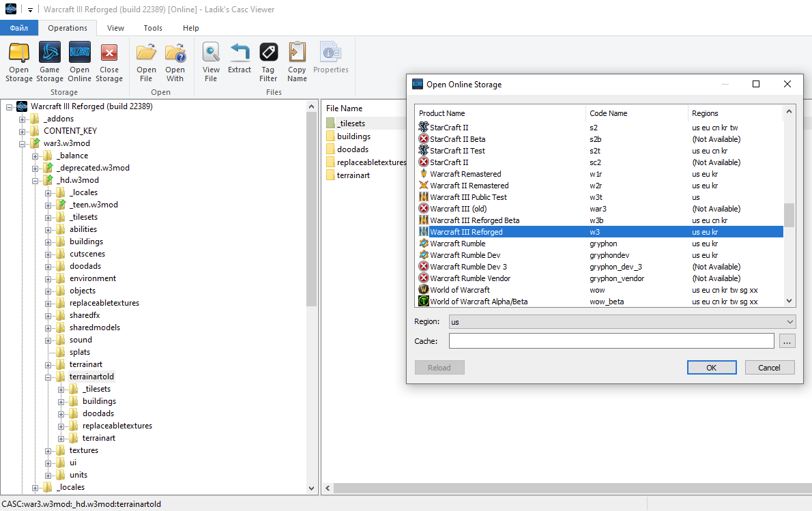Select the Warcraft III Reforged Beta entry
This screenshot has height=511, width=812.
coord(600,220)
